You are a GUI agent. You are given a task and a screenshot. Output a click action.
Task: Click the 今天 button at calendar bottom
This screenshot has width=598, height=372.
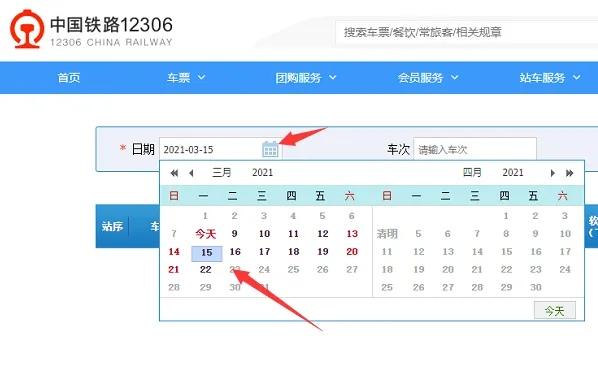(x=555, y=311)
